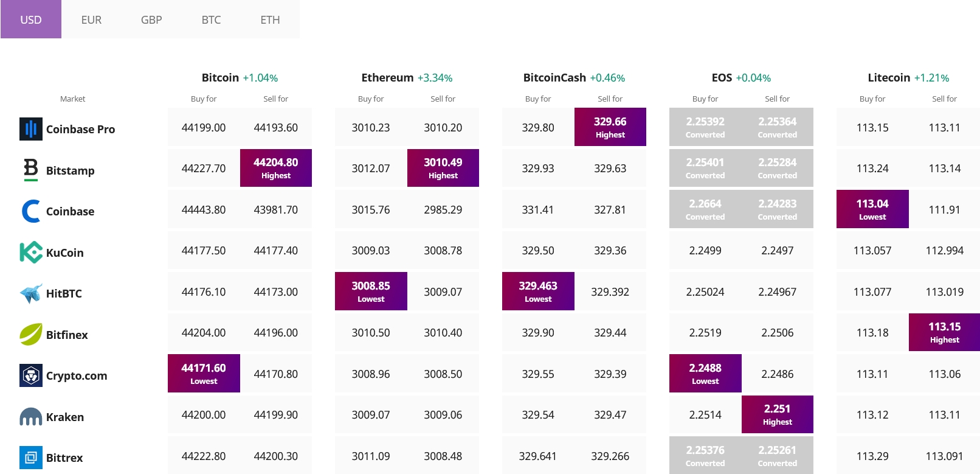Select the USD currency tab

click(31, 19)
